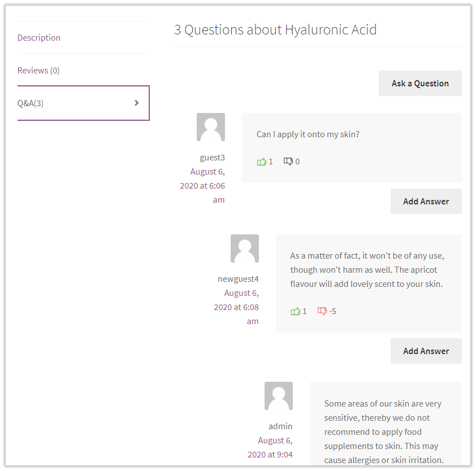Click admin's avatar image
Screen dimensions: 476x471
[x=279, y=396]
